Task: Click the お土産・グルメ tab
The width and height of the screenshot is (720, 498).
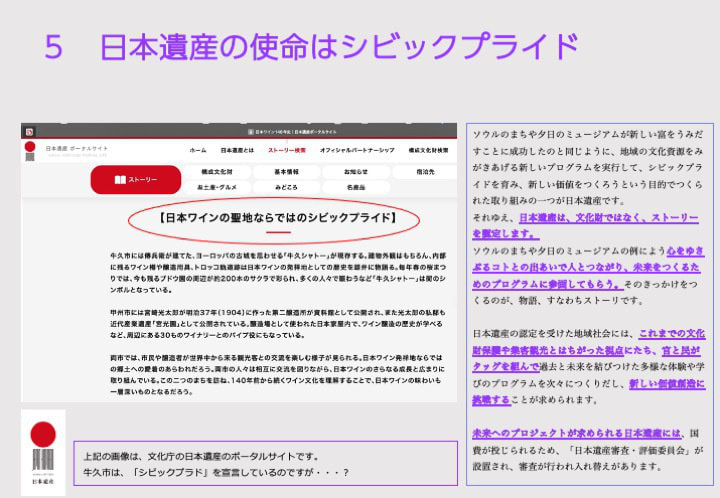Action: 209,187
